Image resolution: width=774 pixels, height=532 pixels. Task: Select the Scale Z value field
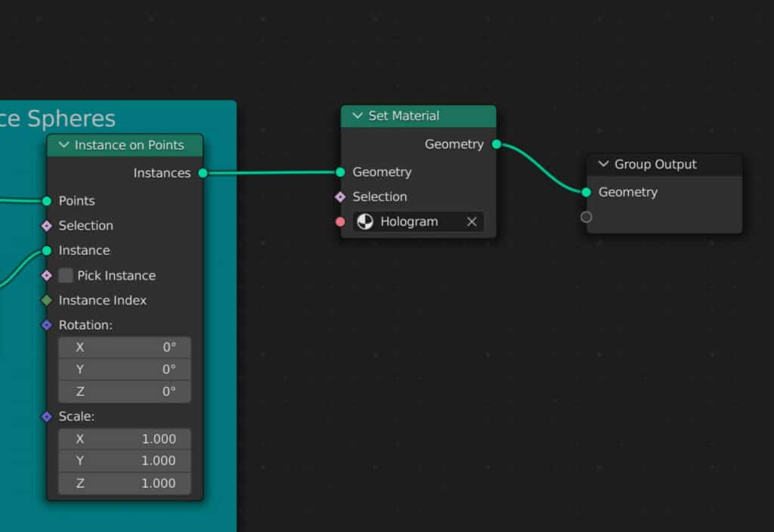[x=125, y=483]
